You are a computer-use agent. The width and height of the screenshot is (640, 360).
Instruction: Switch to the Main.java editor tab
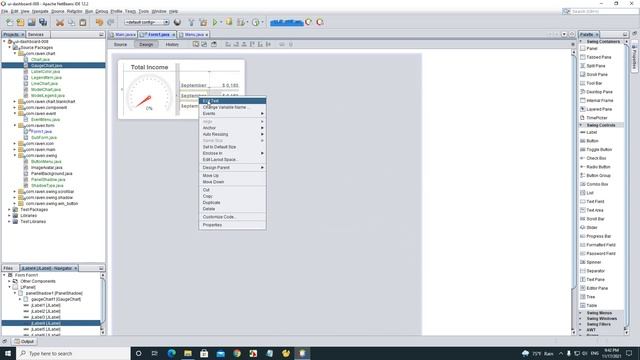tap(123, 35)
